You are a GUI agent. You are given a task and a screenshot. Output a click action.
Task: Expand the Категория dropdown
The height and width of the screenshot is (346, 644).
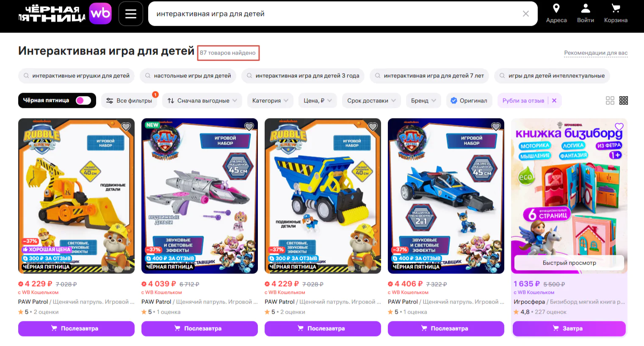(x=270, y=100)
